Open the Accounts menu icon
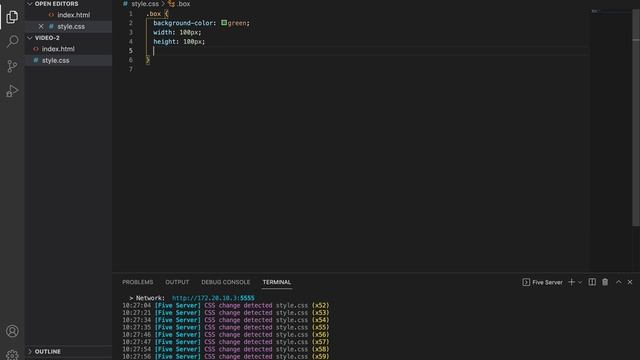The width and height of the screenshot is (640, 360). click(12, 331)
